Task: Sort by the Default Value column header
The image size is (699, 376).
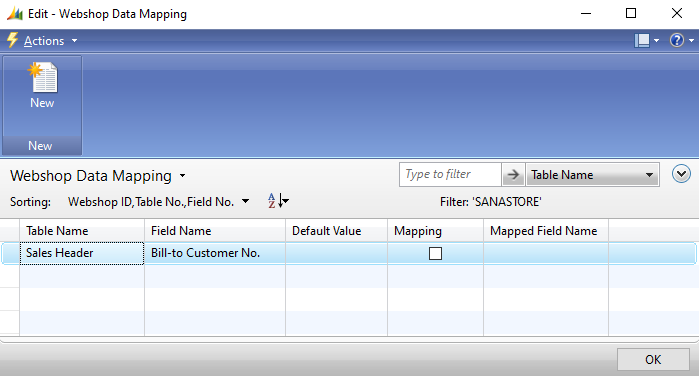Action: tap(337, 231)
